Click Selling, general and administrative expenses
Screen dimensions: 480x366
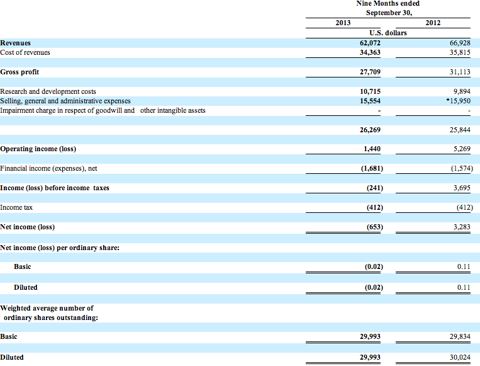(65, 101)
